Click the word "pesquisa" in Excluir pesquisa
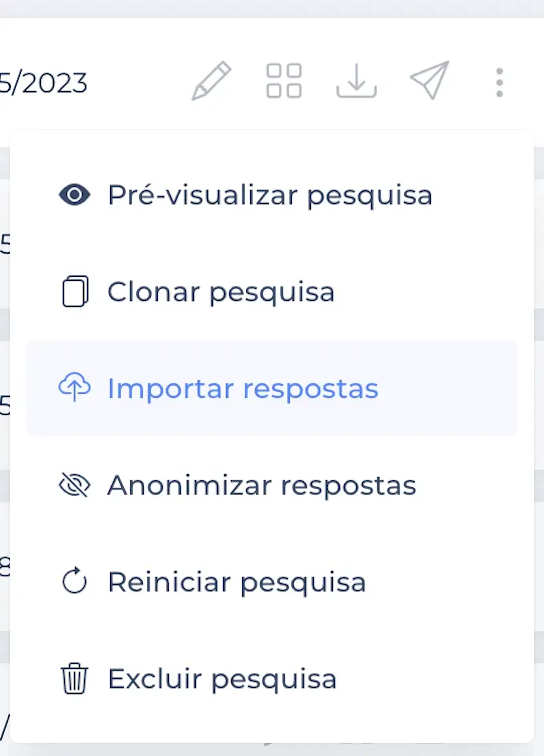The height and width of the screenshot is (756, 544). tap(274, 680)
